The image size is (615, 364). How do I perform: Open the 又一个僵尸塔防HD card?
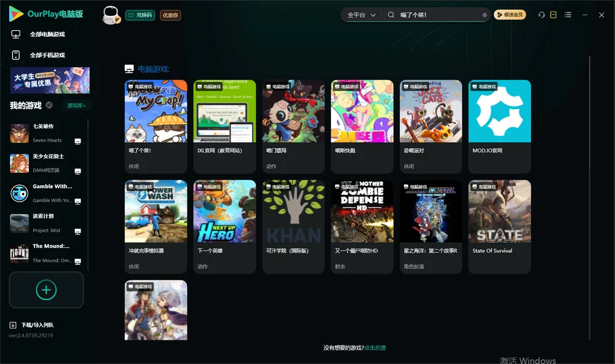362,227
